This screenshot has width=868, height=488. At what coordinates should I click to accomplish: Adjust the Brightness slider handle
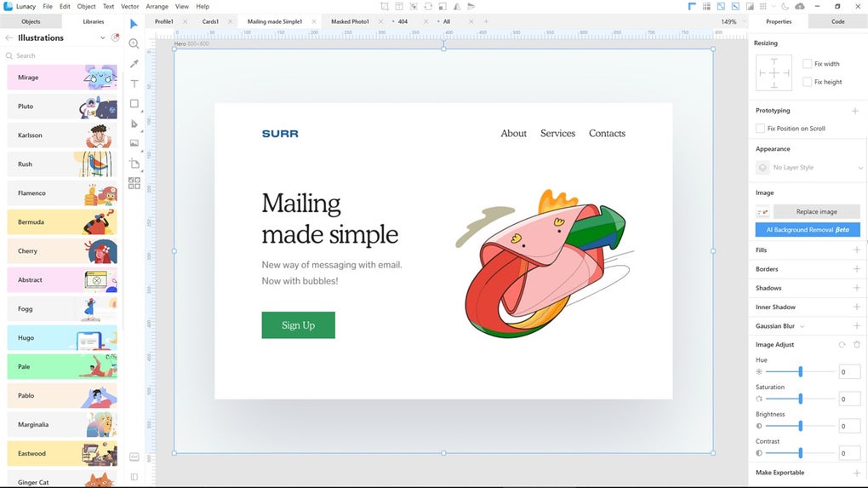[801, 426]
